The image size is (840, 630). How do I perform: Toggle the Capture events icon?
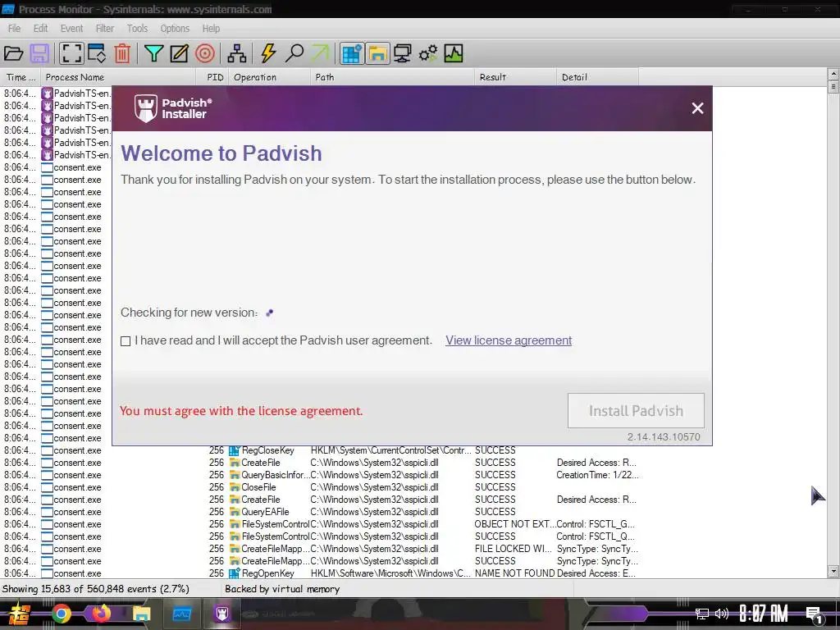71,53
